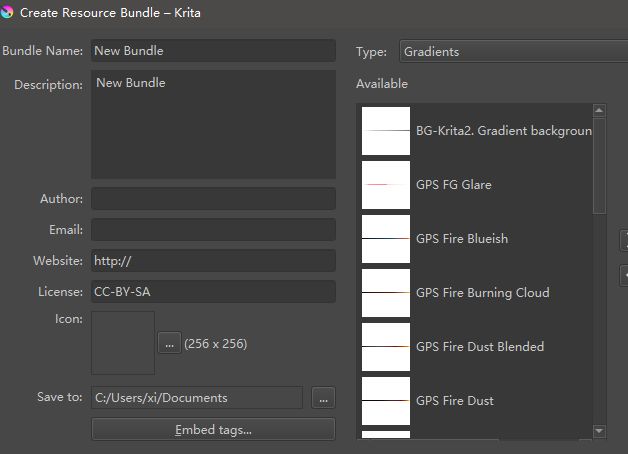The width and height of the screenshot is (628, 454).
Task: Click the scroll up arrow in Available list
Action: point(599,111)
